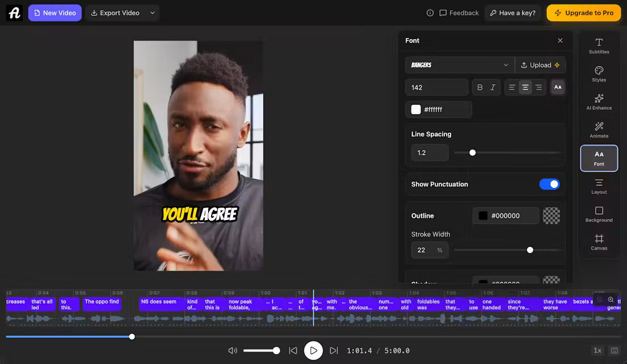Open the Layout panel in sidebar
The image size is (627, 364).
(599, 186)
